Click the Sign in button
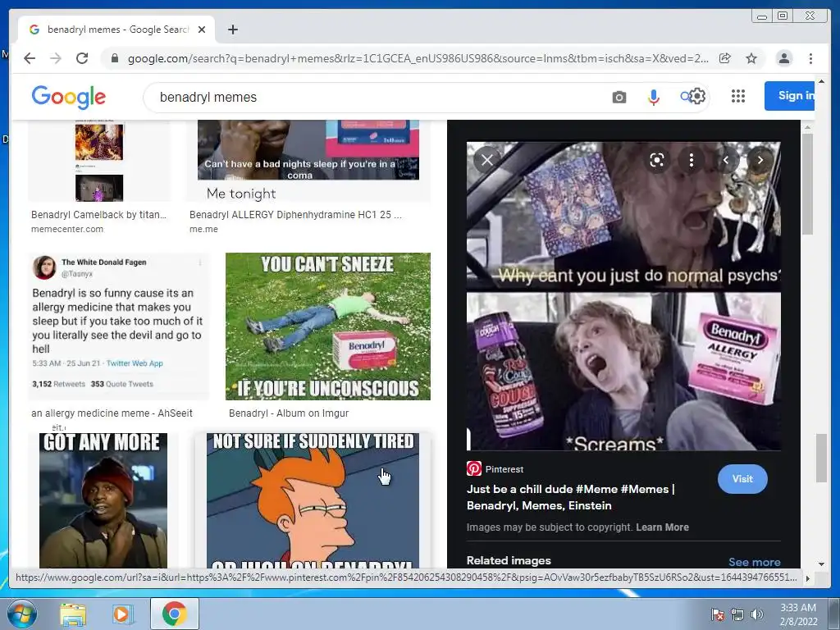Viewport: 840px width, 630px height. coord(790,96)
